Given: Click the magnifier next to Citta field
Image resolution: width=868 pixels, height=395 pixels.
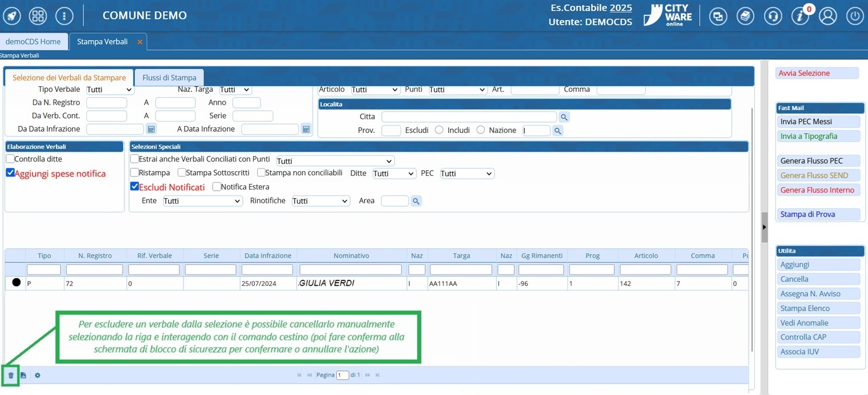Looking at the screenshot, I should 563,117.
